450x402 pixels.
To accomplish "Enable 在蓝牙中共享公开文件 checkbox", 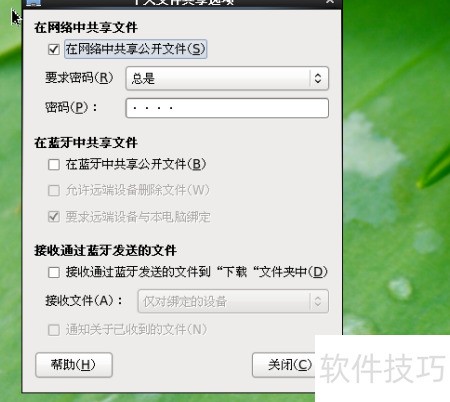I will [54, 164].
